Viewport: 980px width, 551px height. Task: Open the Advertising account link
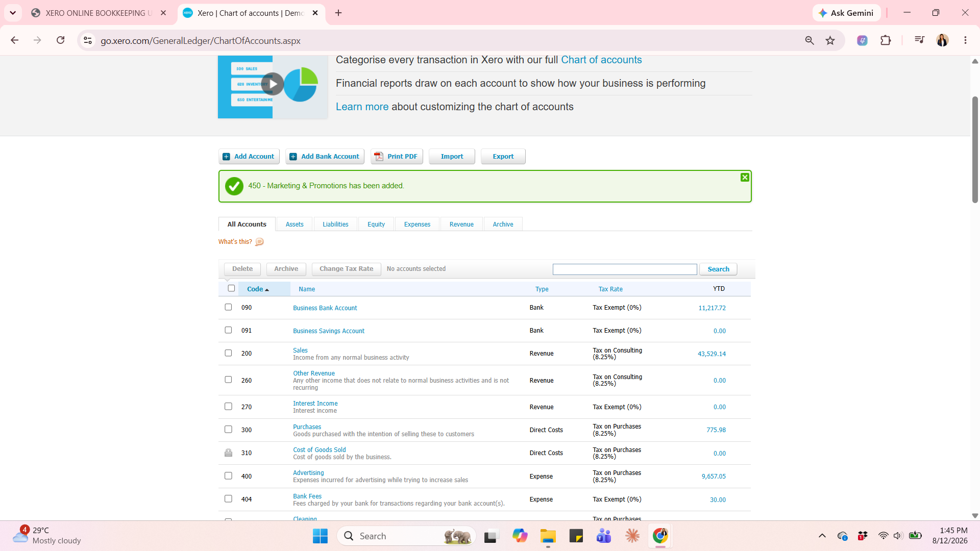308,473
